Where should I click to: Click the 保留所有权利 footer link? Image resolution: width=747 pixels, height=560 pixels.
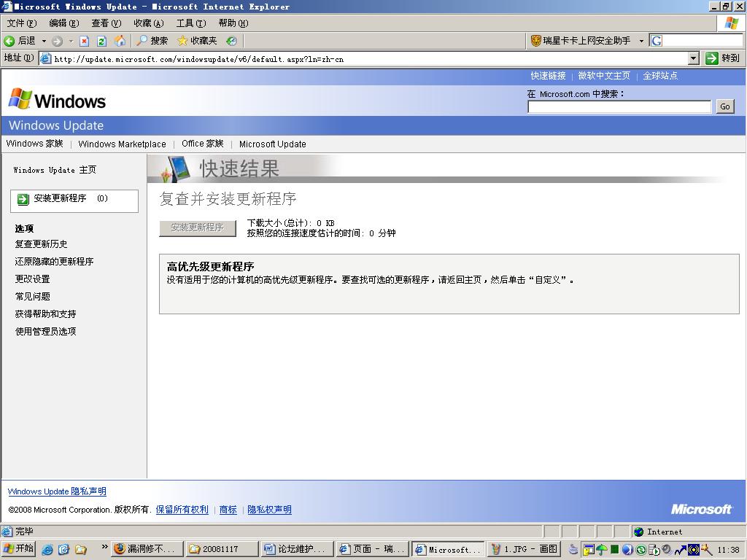(x=182, y=510)
